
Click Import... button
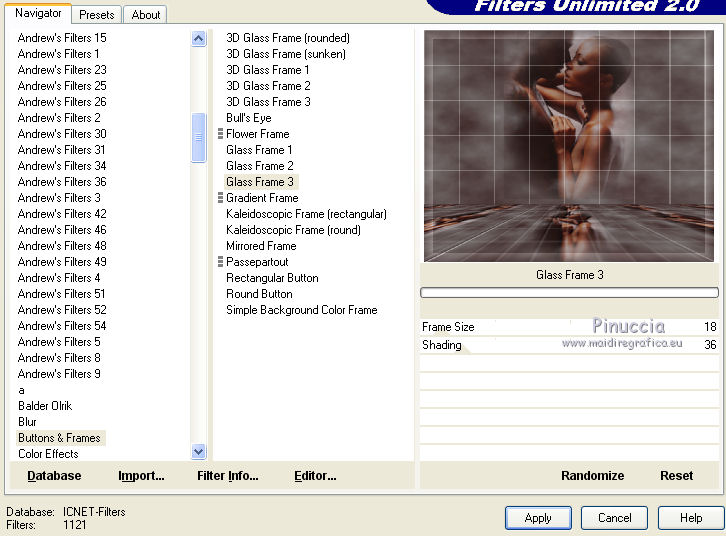[x=141, y=475]
